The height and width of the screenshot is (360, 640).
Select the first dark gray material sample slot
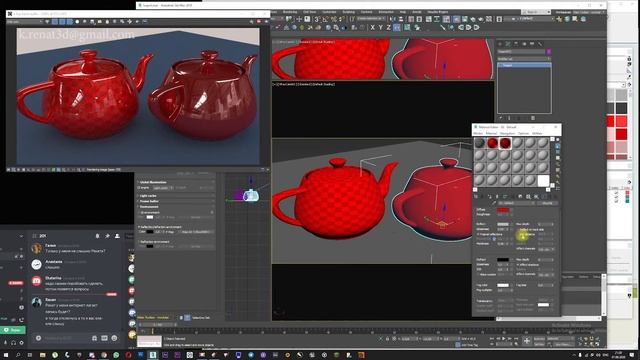pyautogui.click(x=480, y=143)
